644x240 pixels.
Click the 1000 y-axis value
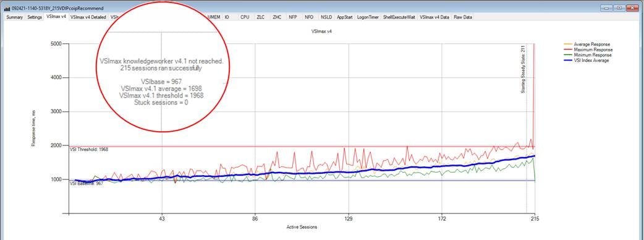click(56, 179)
